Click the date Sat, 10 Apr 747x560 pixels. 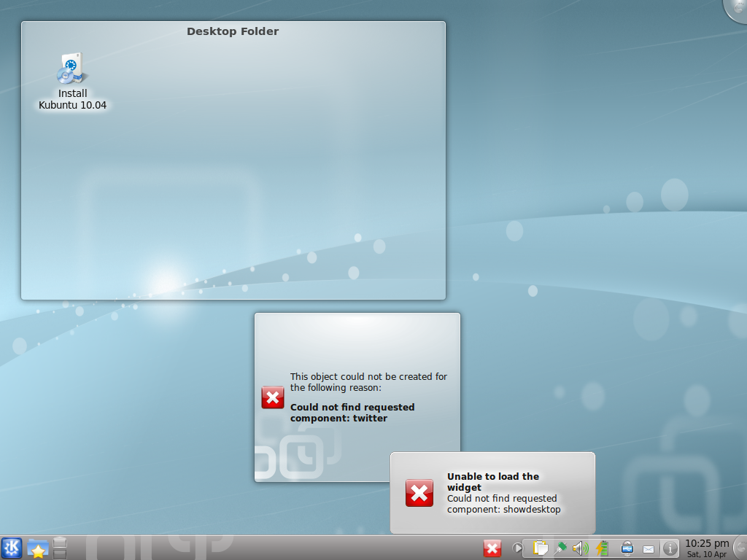(707, 554)
